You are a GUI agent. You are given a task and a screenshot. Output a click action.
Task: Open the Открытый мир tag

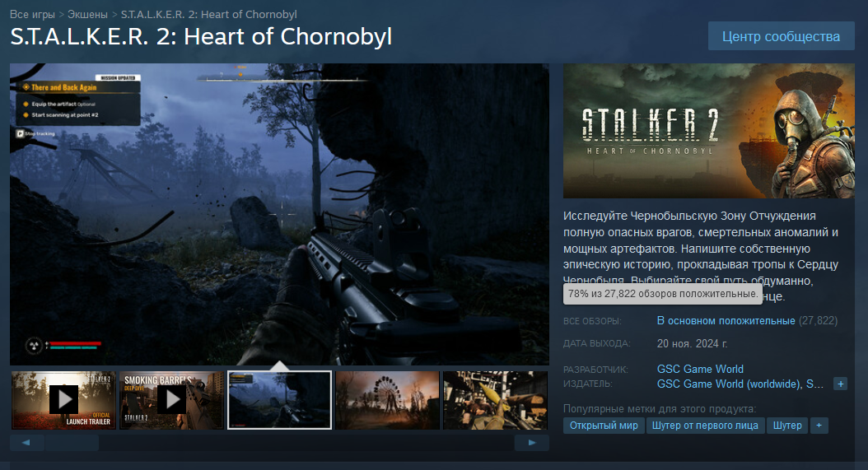pos(604,426)
